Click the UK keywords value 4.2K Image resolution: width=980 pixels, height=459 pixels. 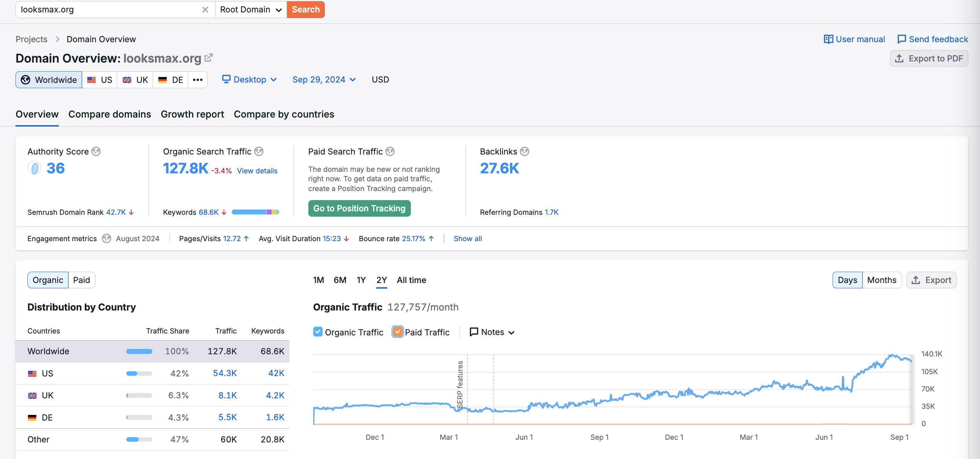click(275, 395)
